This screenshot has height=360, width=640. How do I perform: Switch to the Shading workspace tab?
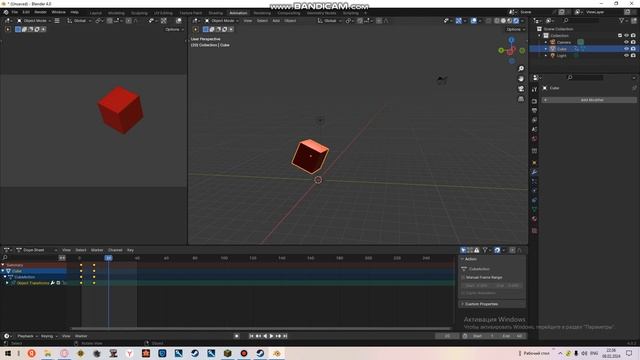click(x=216, y=13)
